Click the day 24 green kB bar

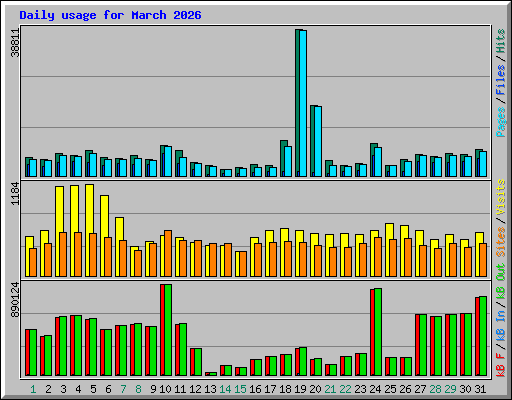click(378, 332)
